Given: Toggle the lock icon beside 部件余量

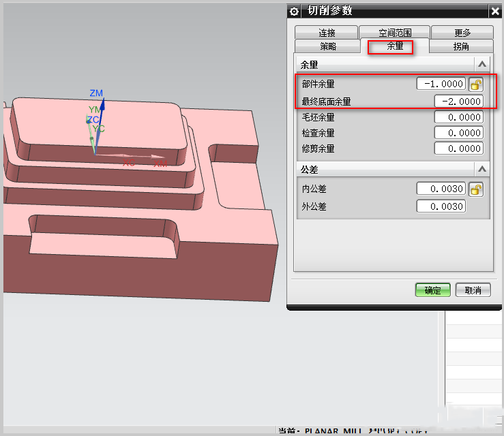Looking at the screenshot, I should (476, 84).
